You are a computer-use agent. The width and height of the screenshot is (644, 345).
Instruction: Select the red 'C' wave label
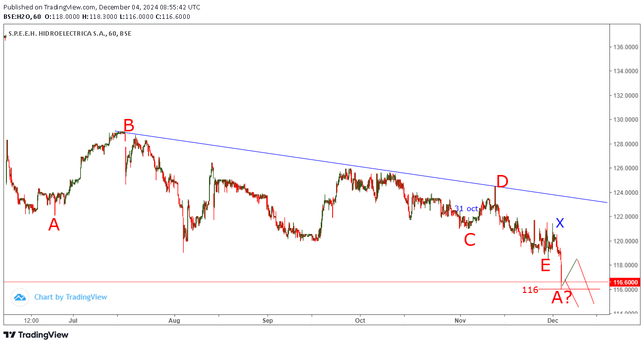(x=469, y=240)
